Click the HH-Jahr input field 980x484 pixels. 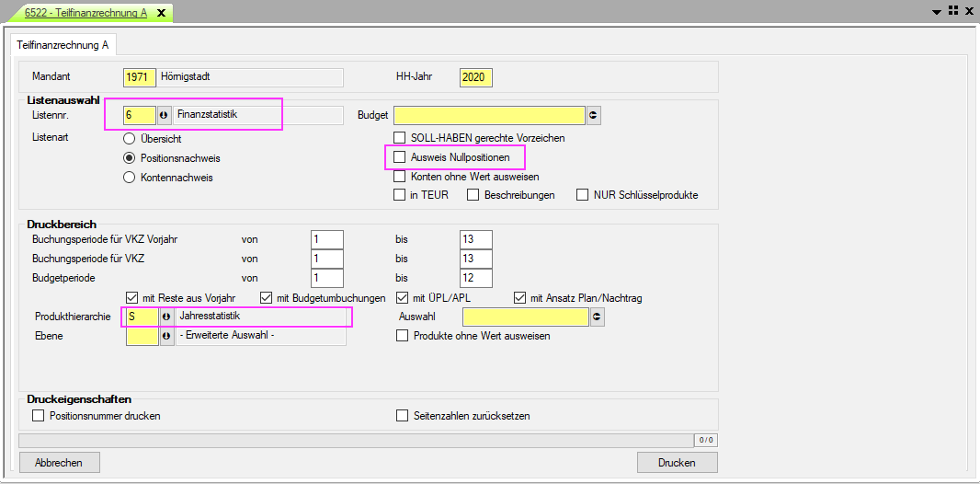(x=475, y=77)
